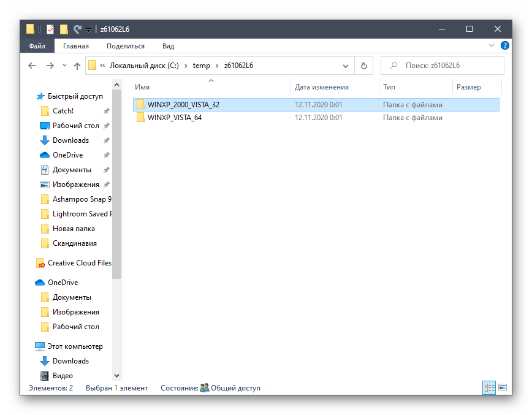Click the double chevron in address bar
Screen dimensions: 532x415
[102, 66]
